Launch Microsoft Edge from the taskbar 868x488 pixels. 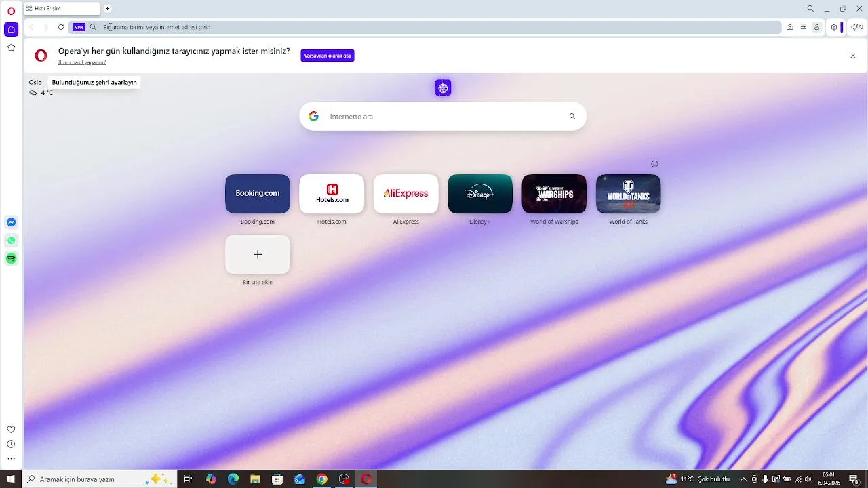tap(233, 479)
